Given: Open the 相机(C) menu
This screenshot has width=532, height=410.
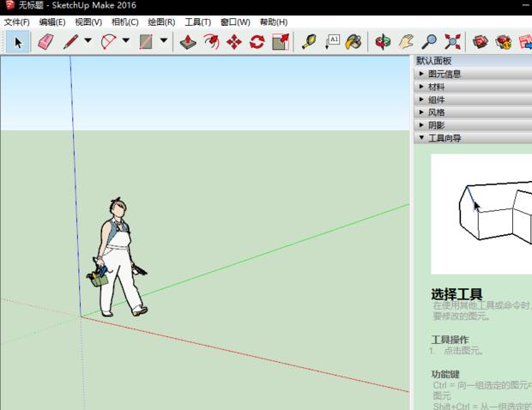Looking at the screenshot, I should coord(124,22).
